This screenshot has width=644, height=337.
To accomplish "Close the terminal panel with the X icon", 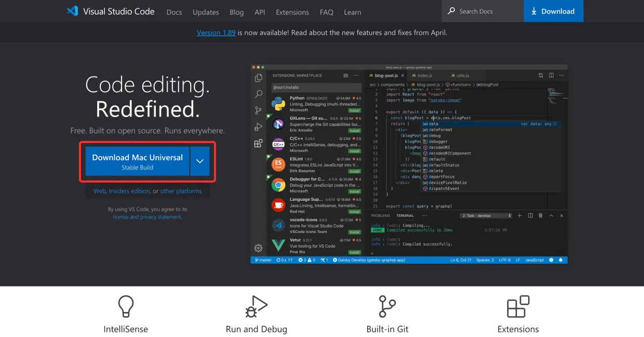I will pyautogui.click(x=561, y=215).
